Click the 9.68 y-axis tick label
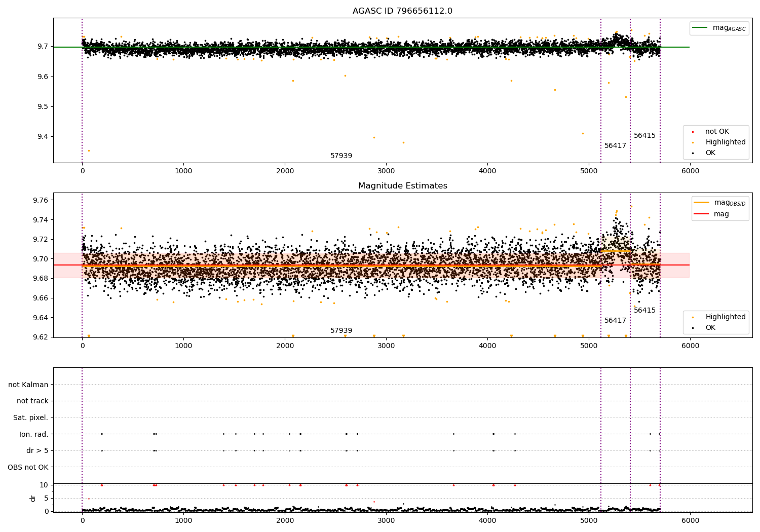760x532 pixels. pos(40,279)
